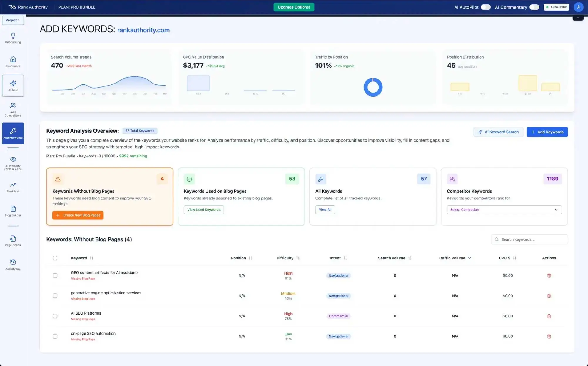Click people icon on Competitor Keywords card

pyautogui.click(x=452, y=179)
